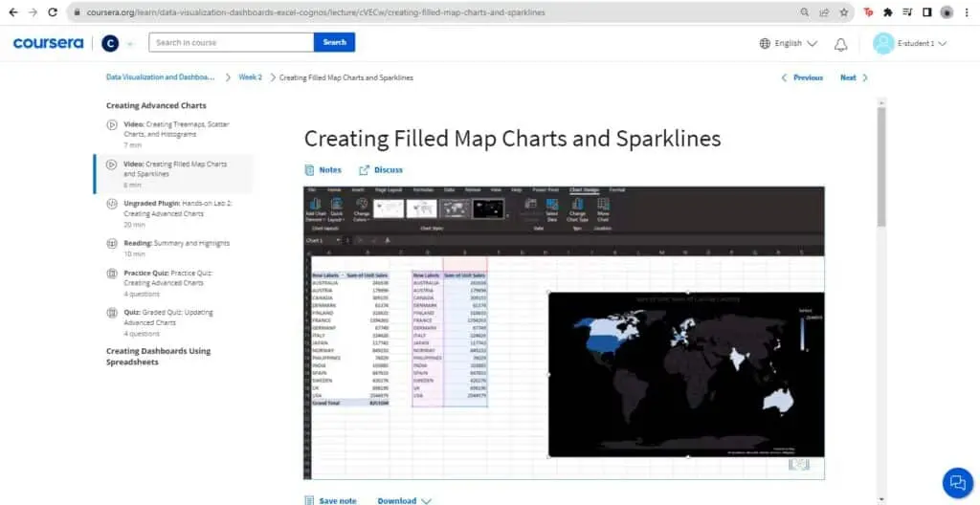The height and width of the screenshot is (505, 980).
Task: Click the round C organization badge
Action: pyautogui.click(x=110, y=43)
